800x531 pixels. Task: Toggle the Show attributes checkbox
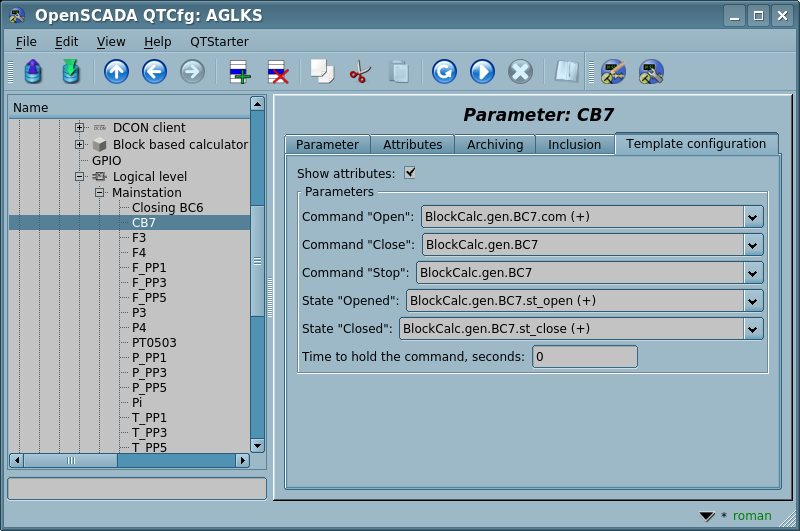[410, 173]
